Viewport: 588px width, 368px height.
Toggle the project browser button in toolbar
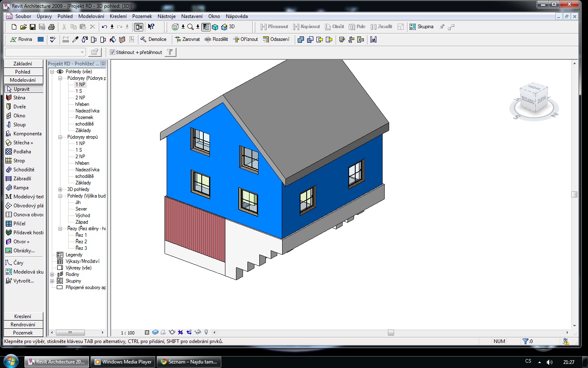139,27
